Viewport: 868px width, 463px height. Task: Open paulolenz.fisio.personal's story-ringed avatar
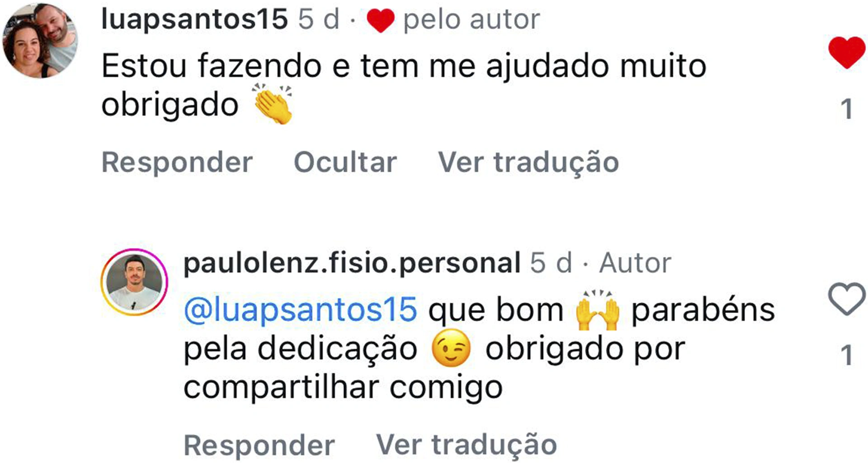(134, 282)
